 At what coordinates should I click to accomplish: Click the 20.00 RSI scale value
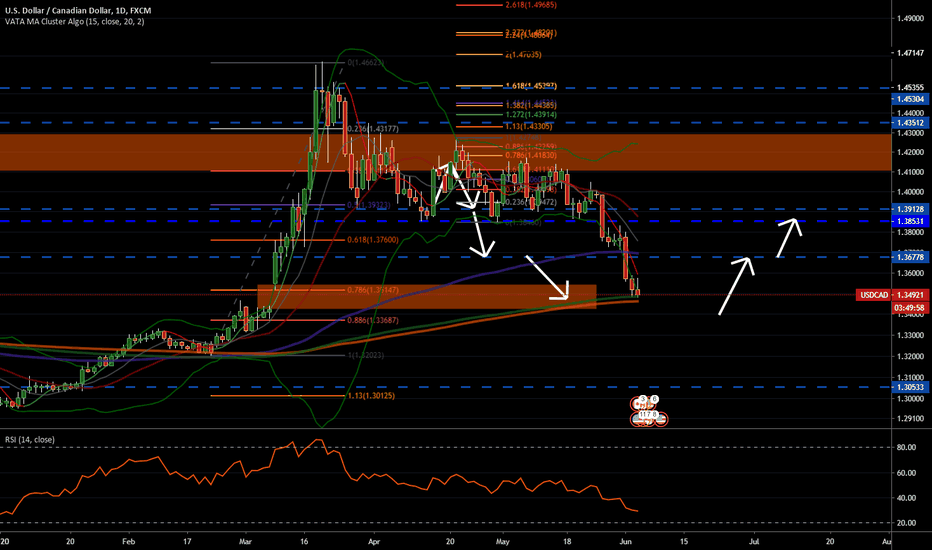pos(906,523)
